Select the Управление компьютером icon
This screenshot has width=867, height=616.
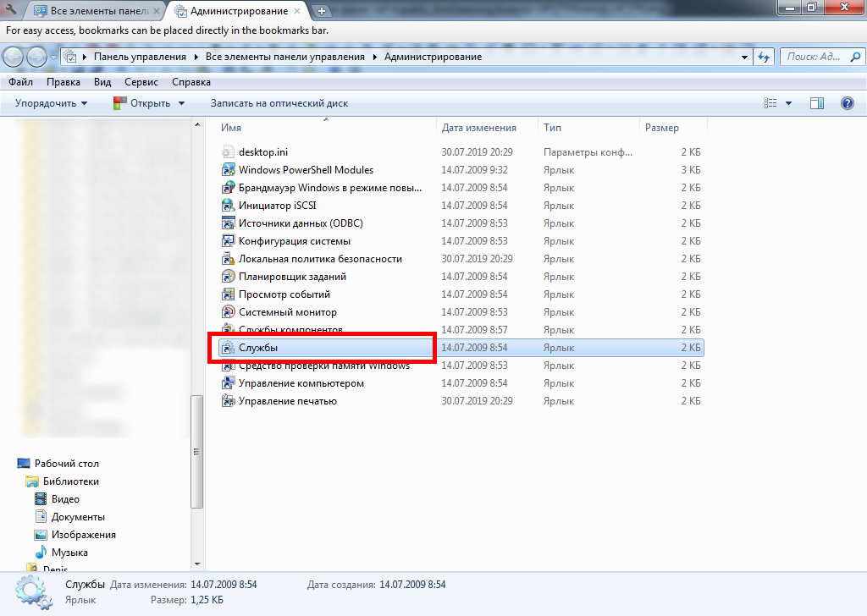(x=227, y=383)
